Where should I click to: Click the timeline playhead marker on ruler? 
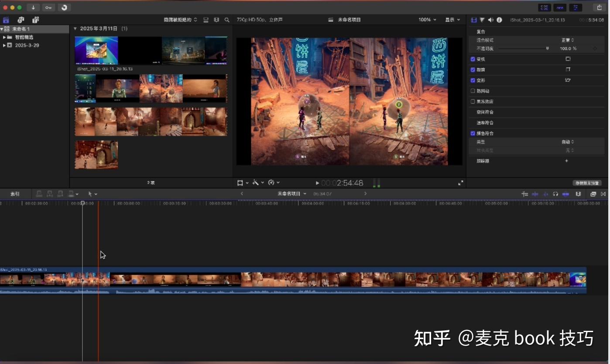[x=82, y=203]
